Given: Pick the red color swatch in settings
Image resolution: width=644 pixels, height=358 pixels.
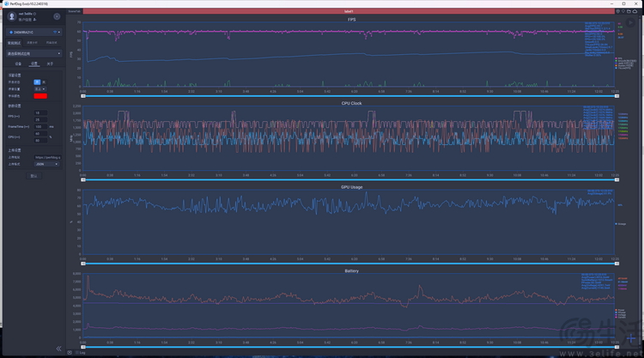Looking at the screenshot, I should [40, 95].
